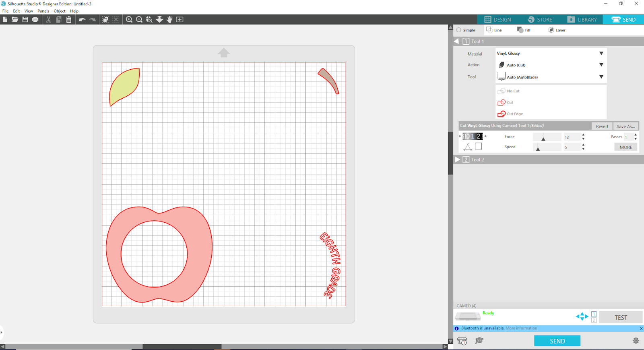Toggle the track enhancing square checkbox
Image resolution: width=644 pixels, height=350 pixels.
[x=479, y=146]
